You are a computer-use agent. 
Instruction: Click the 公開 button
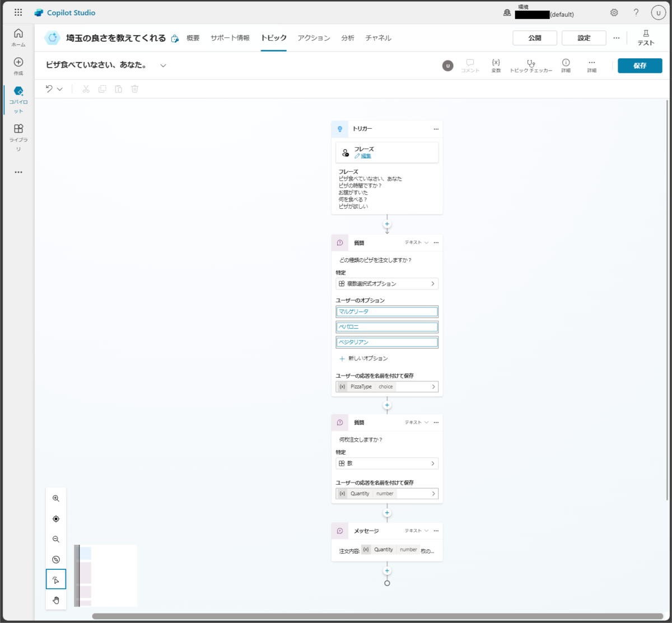535,38
